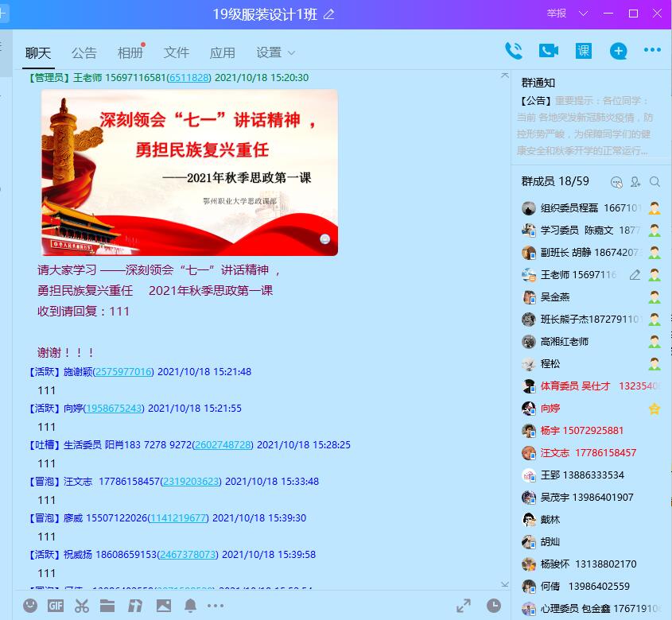This screenshot has width=672, height=620.
Task: Open the three-dots more menu at top right
Action: point(652,51)
